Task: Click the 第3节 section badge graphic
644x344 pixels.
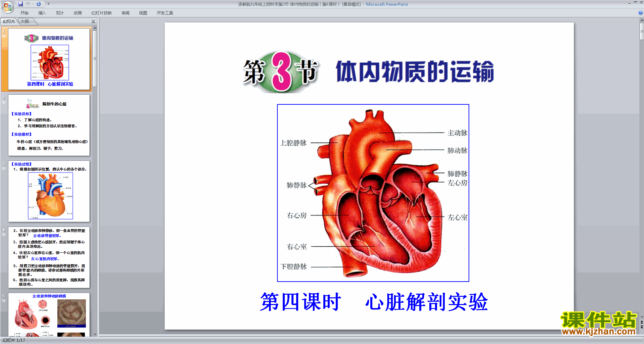Action: [x=281, y=72]
